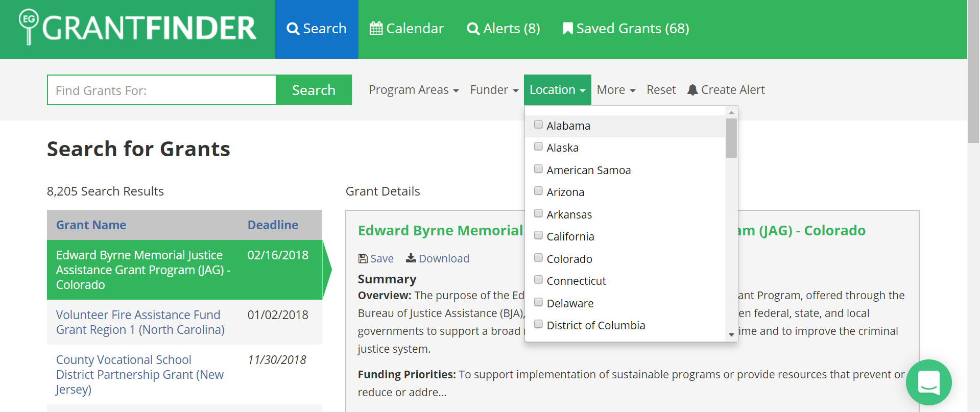Image resolution: width=980 pixels, height=412 pixels.
Task: Collapse the Location dropdown
Action: [x=558, y=90]
